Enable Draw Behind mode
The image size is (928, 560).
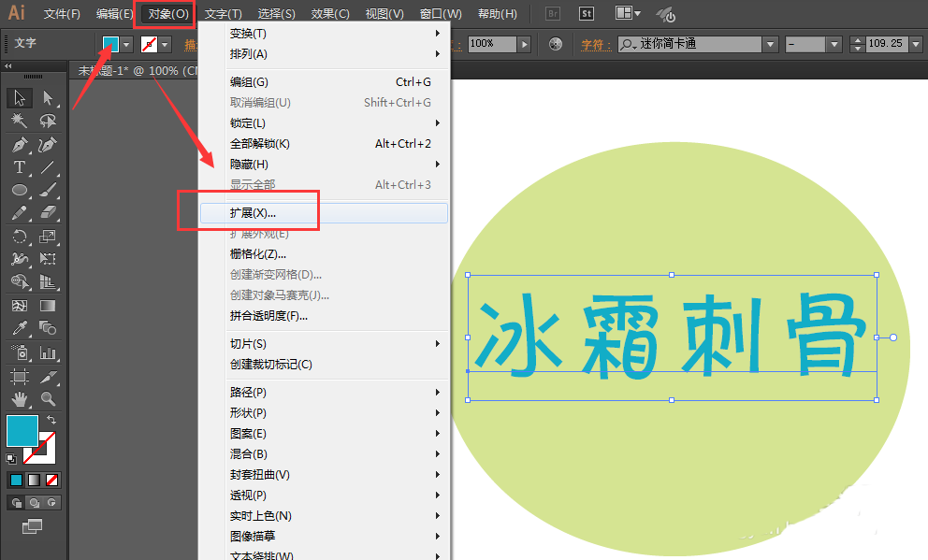[35, 503]
